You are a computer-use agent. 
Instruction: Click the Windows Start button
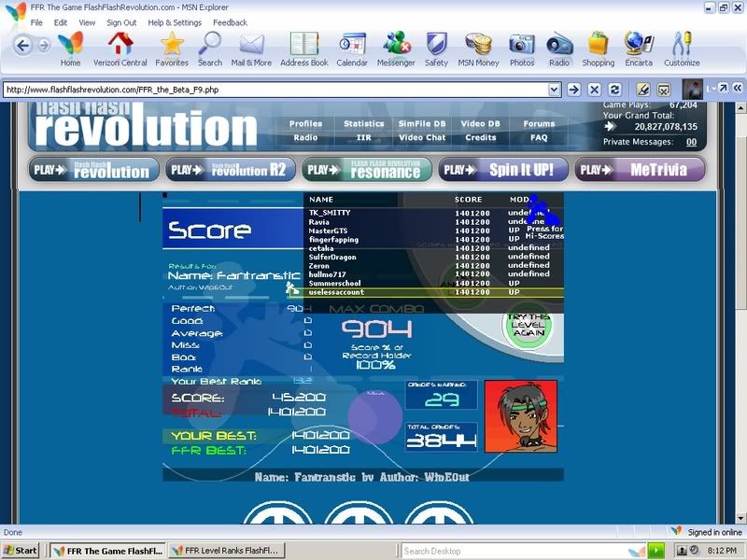point(21,551)
